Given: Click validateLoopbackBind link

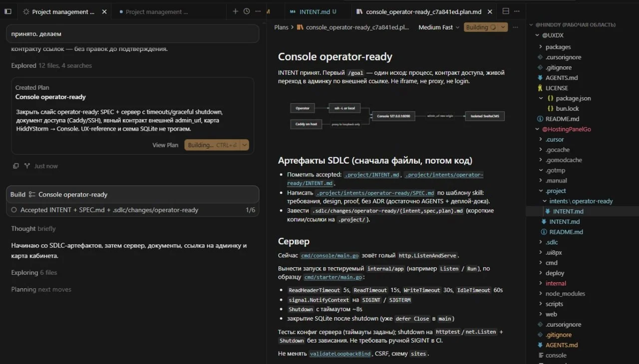Looking at the screenshot, I should tap(340, 354).
